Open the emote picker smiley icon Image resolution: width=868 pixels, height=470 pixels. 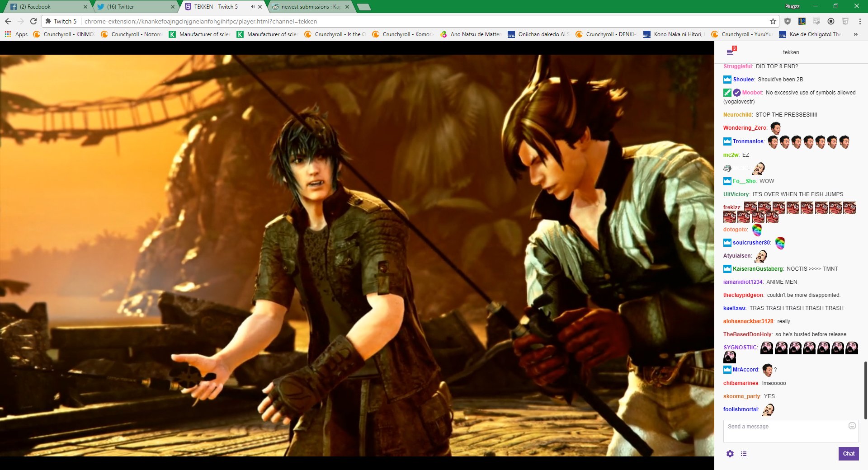tap(852, 426)
